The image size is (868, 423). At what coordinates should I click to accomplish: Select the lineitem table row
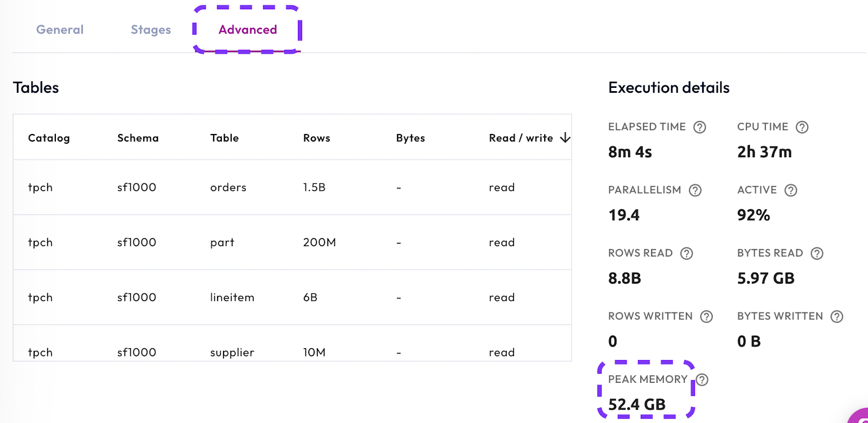(232, 298)
